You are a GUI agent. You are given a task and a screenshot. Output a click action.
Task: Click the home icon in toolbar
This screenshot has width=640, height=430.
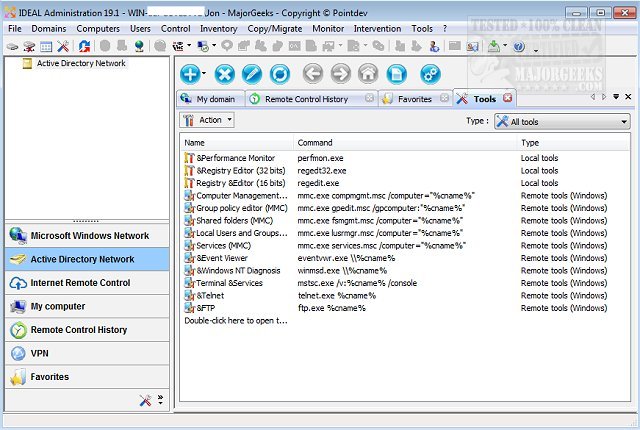tap(368, 73)
